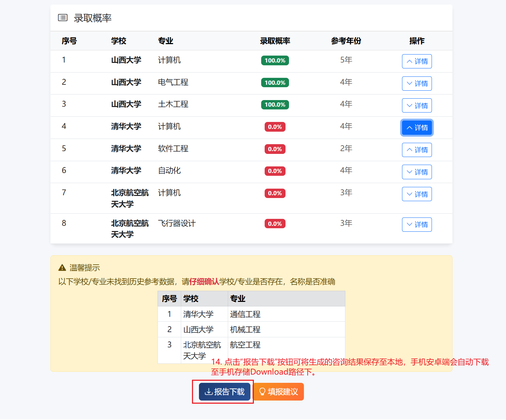
Task: Click 通信工程 in the warning table
Action: coord(245,314)
